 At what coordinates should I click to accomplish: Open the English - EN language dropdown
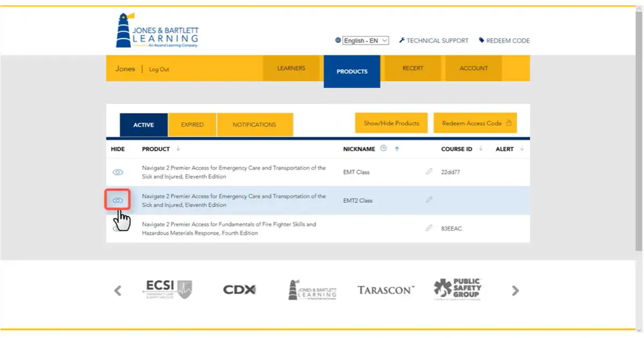click(365, 40)
